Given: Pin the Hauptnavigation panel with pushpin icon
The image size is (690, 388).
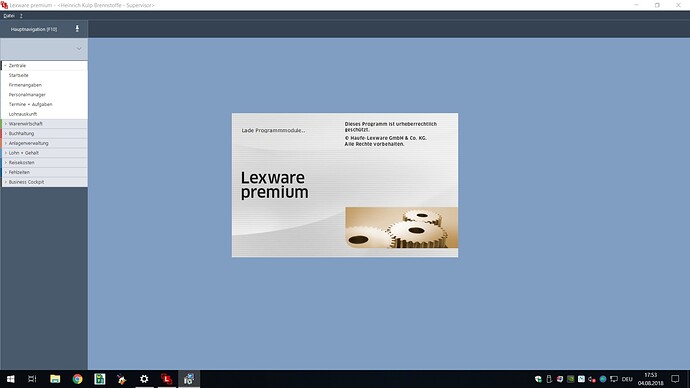Looking at the screenshot, I should tap(77, 29).
